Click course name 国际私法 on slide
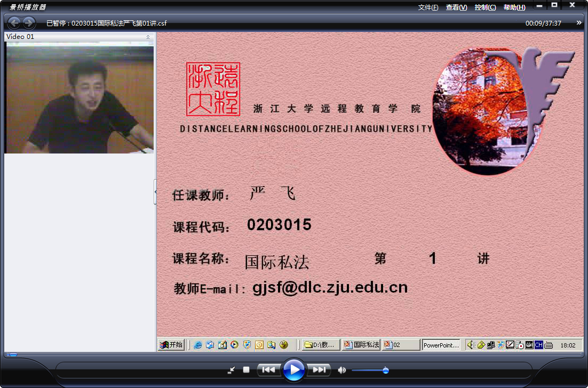Image resolution: width=588 pixels, height=388 pixels. coord(277,262)
